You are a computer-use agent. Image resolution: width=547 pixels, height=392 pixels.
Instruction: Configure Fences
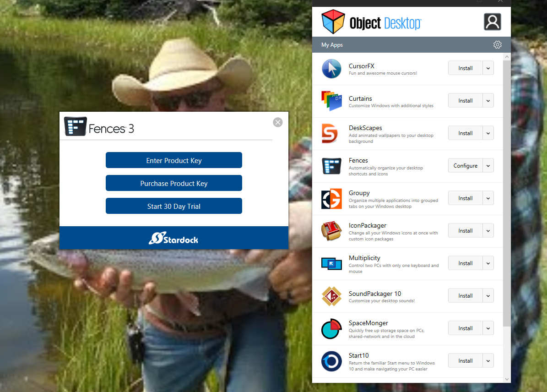pos(466,165)
